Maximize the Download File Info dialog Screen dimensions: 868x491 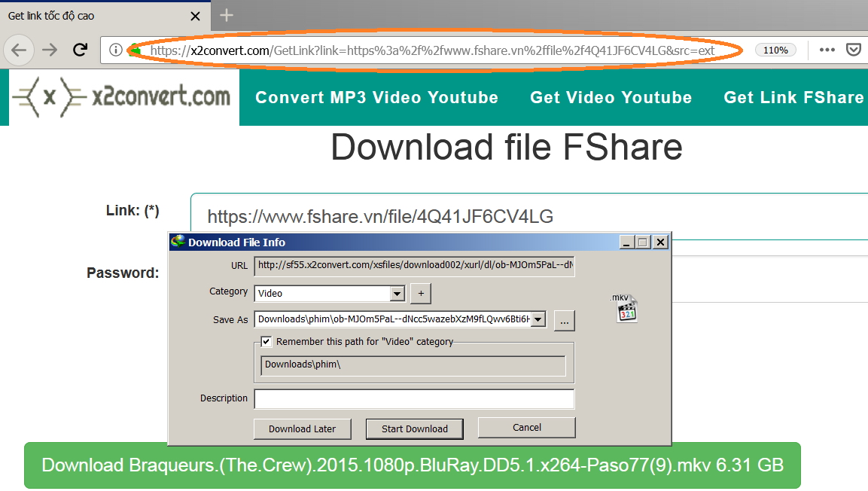[x=643, y=242]
